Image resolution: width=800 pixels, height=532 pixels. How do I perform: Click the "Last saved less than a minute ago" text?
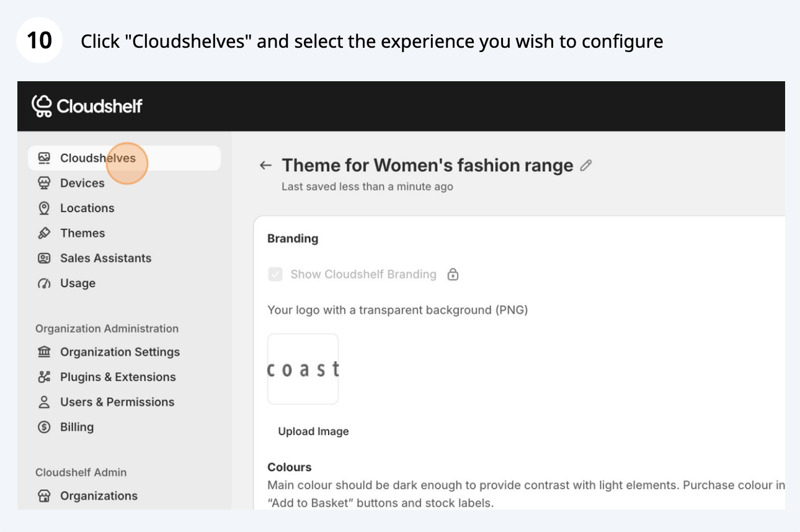pyautogui.click(x=367, y=187)
